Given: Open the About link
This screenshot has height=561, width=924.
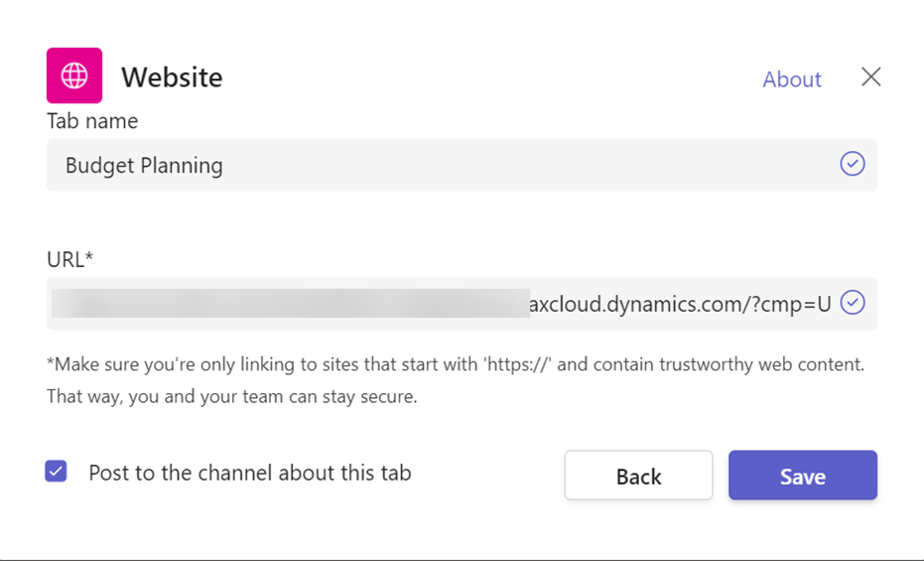Looking at the screenshot, I should coord(791,79).
